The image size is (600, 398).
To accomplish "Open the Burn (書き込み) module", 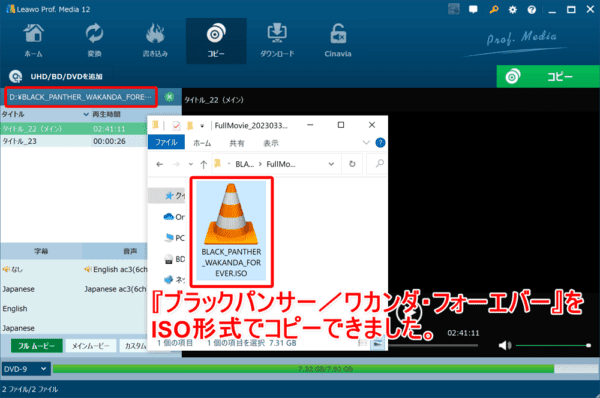I will 155,41.
